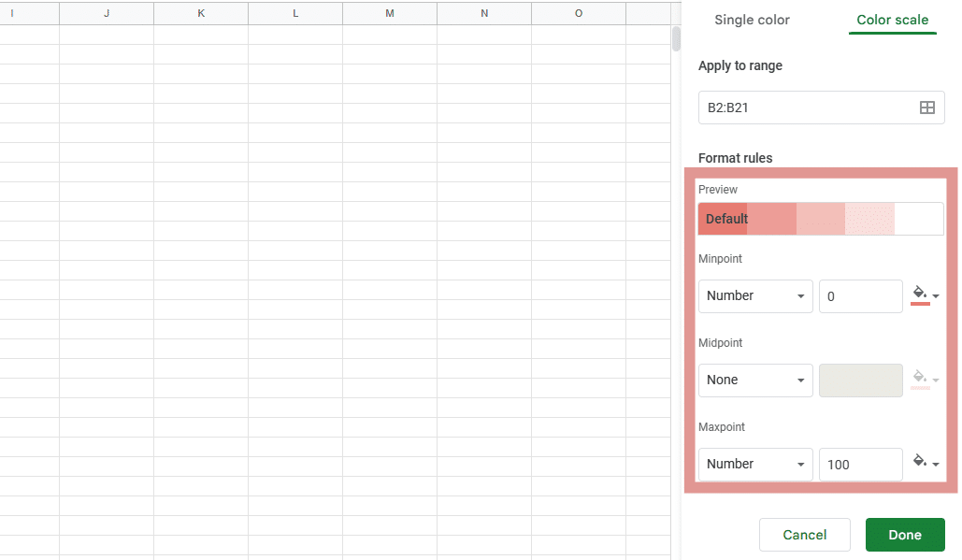Switch to the Single color tab
Screen dimensions: 962x560
pyautogui.click(x=752, y=20)
